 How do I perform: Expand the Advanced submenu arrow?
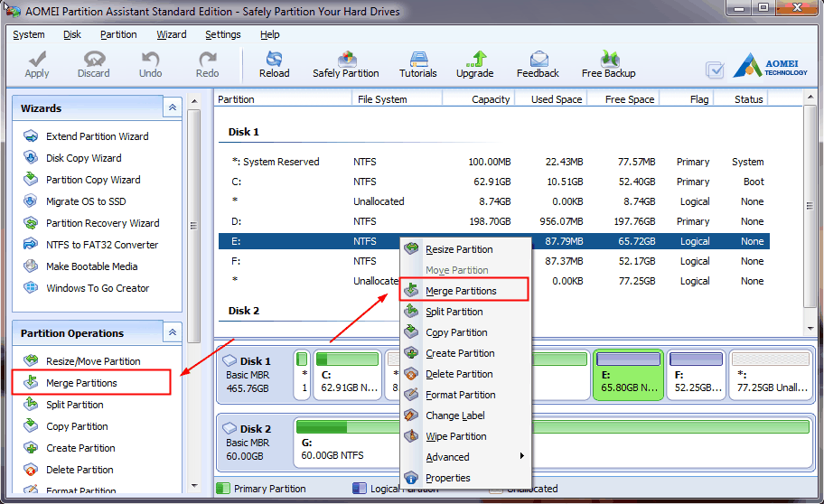click(x=522, y=456)
